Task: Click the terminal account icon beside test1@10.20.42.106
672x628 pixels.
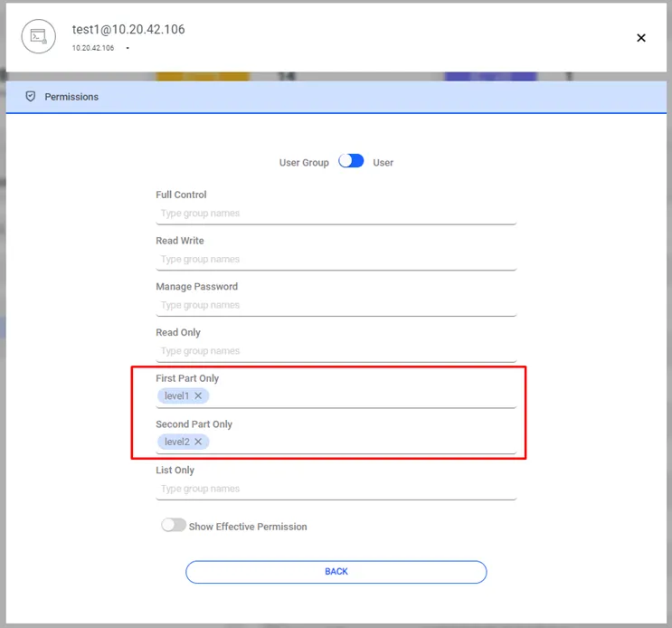Action: 39,36
